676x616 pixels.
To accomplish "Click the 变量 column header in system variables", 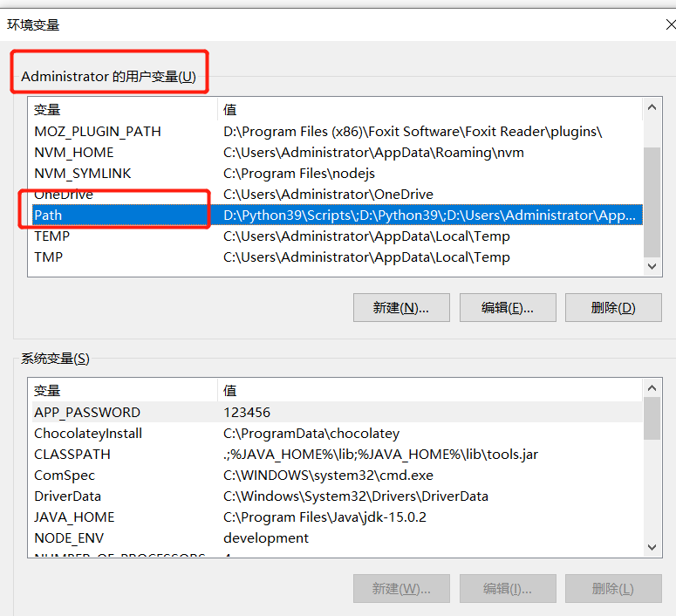I will (123, 391).
